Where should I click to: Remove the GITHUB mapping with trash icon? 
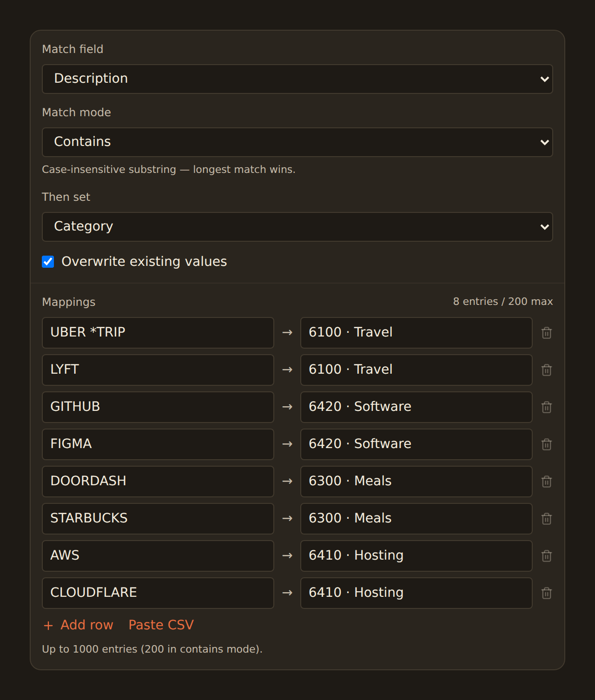tap(547, 407)
